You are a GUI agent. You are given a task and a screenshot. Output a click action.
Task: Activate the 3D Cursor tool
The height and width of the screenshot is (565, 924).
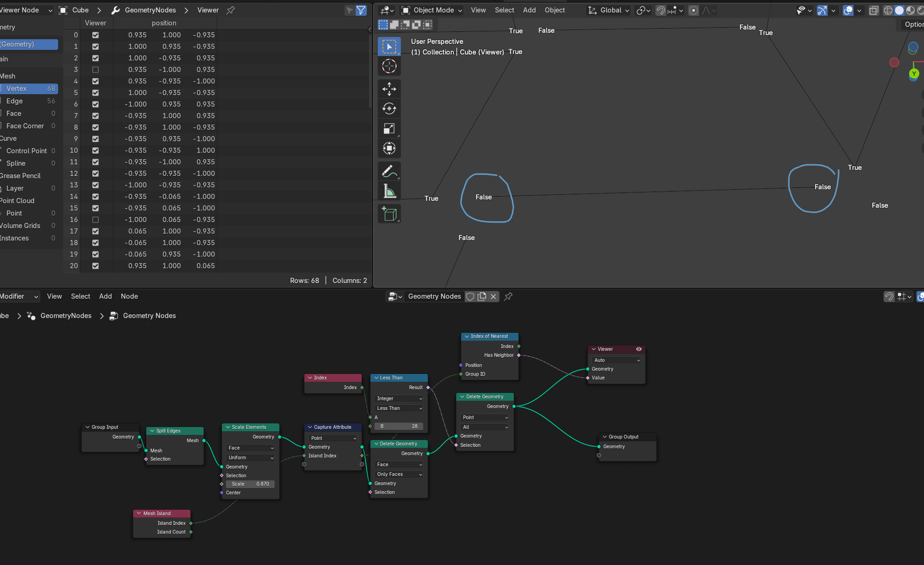click(x=389, y=66)
